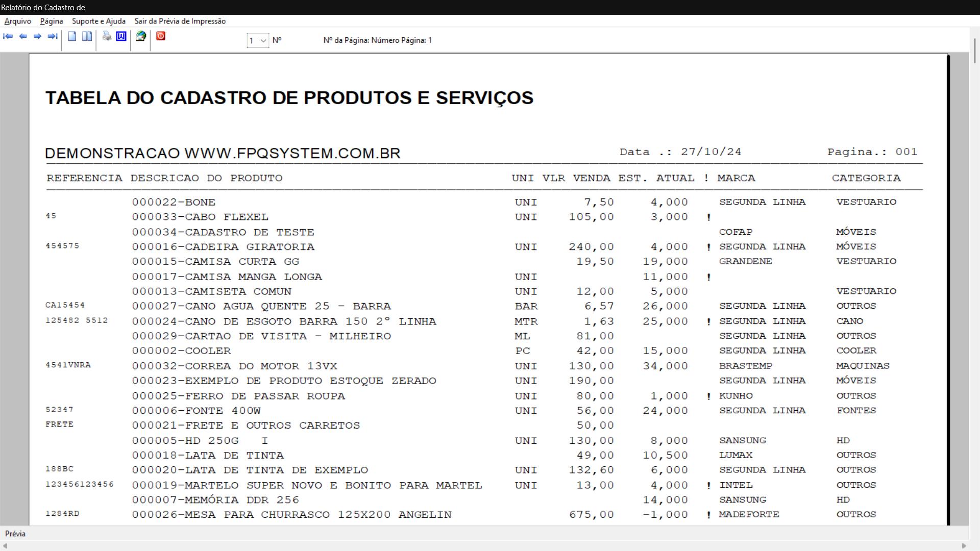Switch to two-page view icon
The height and width of the screenshot is (551, 980).
87,36
